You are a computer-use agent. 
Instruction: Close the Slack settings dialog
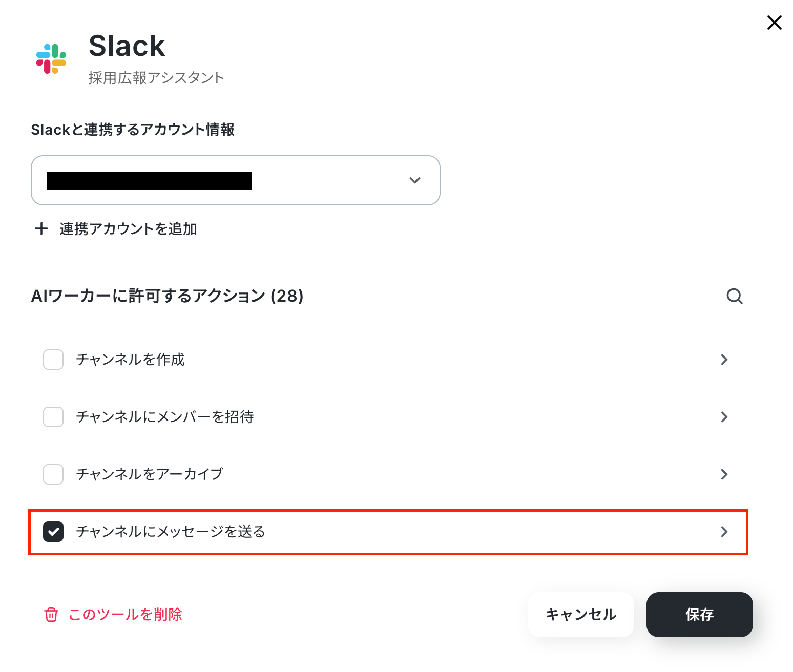click(774, 23)
